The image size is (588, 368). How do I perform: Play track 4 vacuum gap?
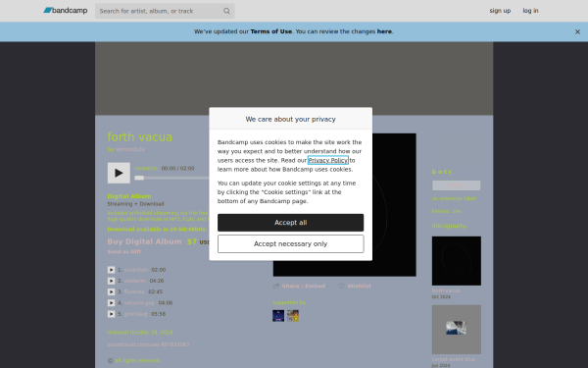click(x=112, y=302)
